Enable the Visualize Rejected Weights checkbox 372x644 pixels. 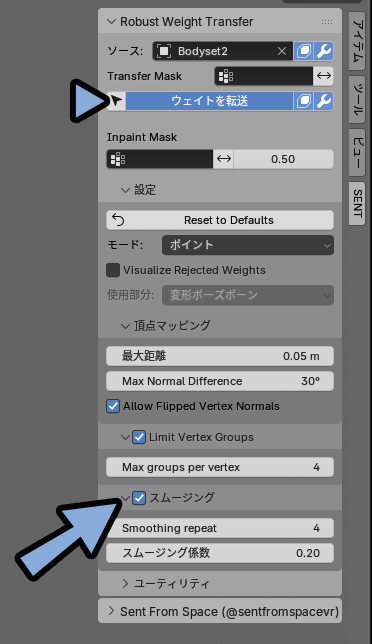coord(113,270)
